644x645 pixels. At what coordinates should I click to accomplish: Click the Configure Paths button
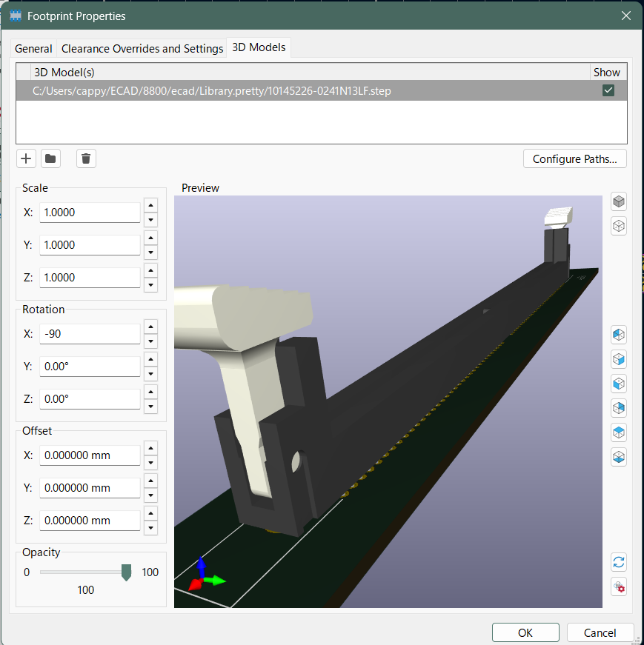click(574, 158)
